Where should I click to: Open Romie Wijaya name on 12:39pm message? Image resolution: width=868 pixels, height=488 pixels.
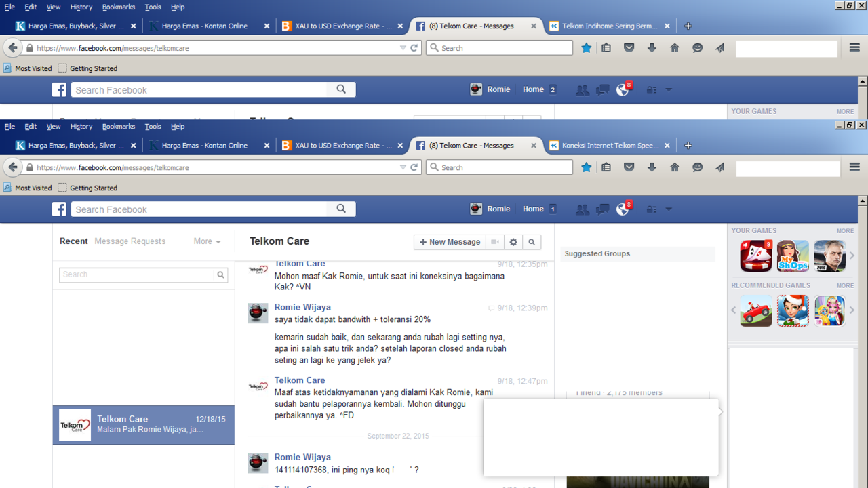(x=302, y=307)
